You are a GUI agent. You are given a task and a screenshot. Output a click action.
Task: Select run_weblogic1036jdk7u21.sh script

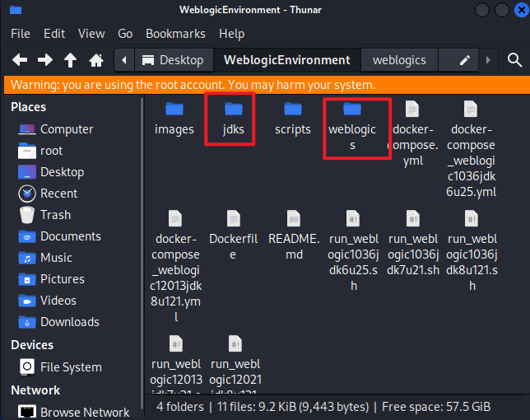tap(413, 244)
